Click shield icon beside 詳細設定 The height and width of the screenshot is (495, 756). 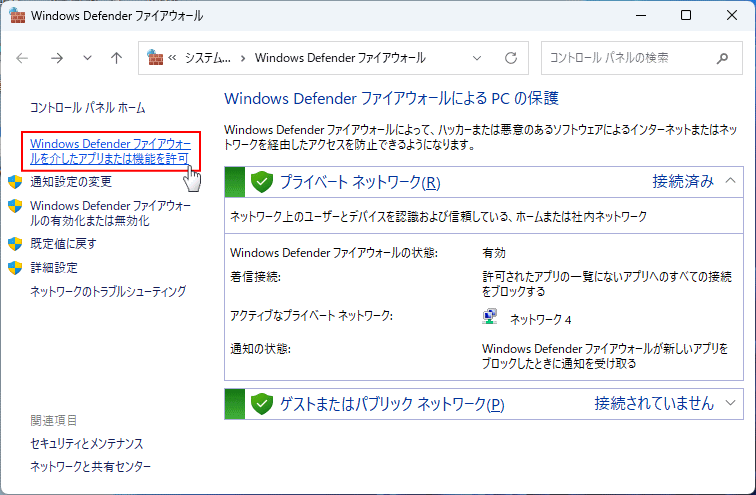15,268
